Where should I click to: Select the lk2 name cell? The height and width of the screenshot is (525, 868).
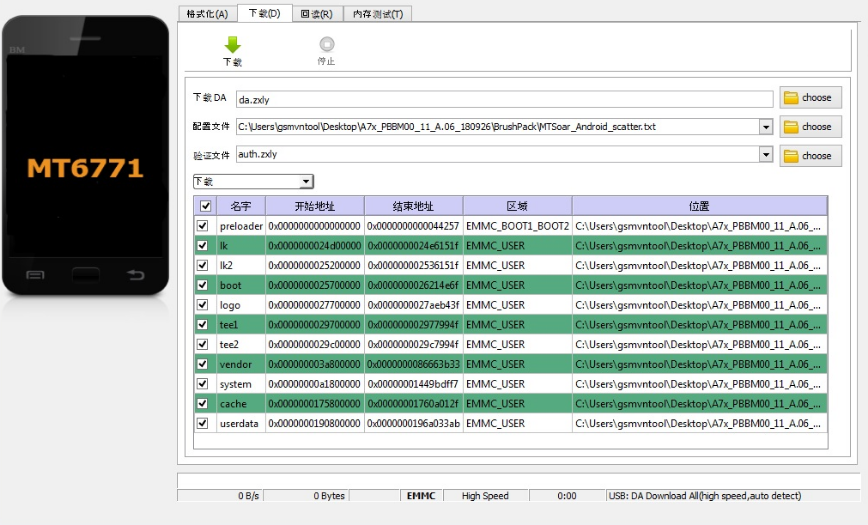241,265
